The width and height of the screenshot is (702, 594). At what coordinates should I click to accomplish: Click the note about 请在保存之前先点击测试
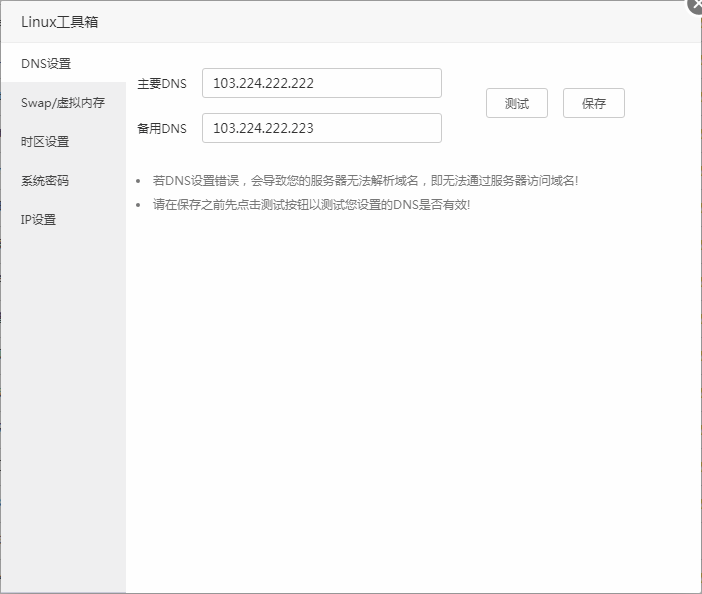(x=311, y=205)
